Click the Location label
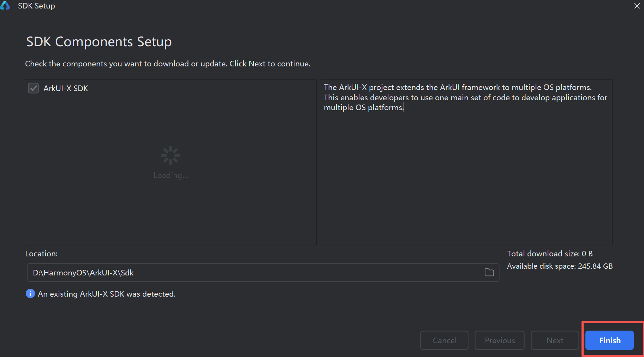The image size is (644, 357). pyautogui.click(x=41, y=254)
